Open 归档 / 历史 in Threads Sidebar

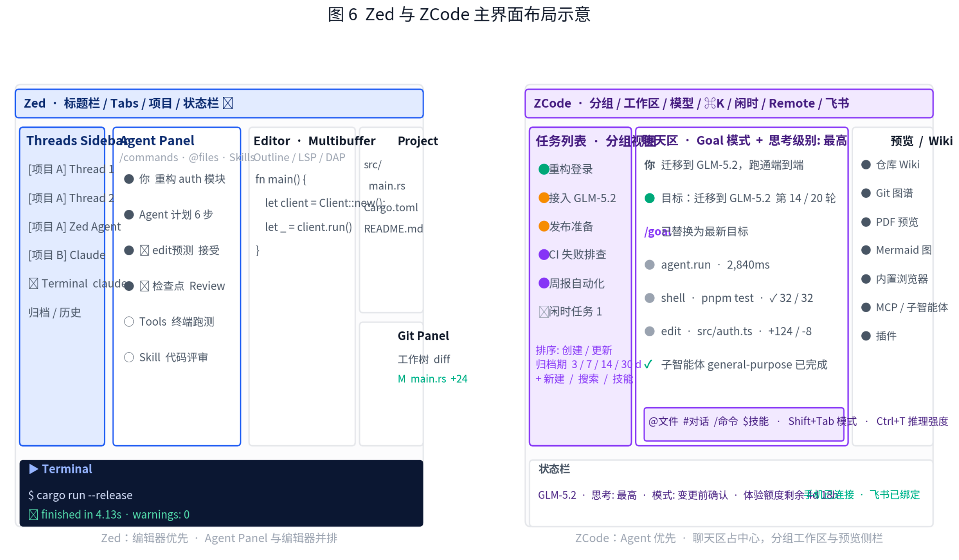[55, 313]
